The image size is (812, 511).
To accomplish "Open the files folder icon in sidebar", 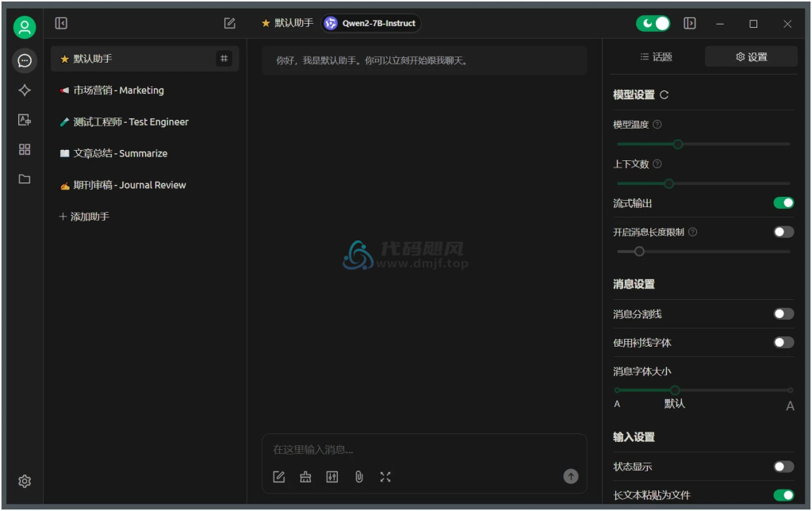I will (x=25, y=179).
